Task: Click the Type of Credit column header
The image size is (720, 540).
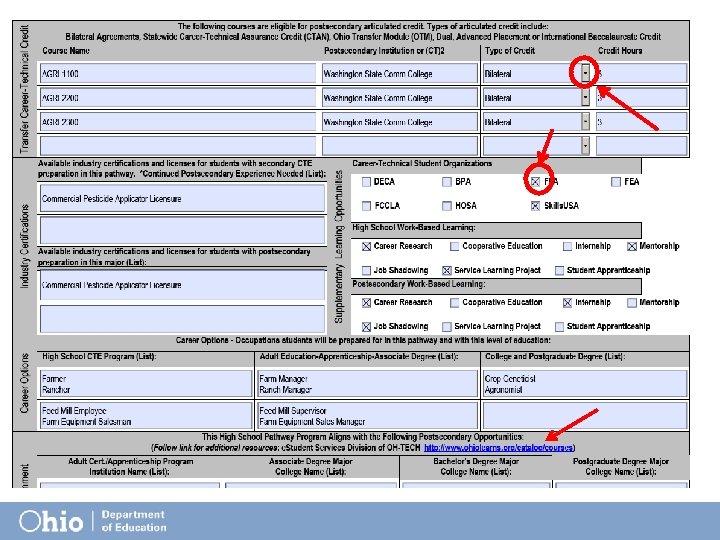Action: pos(510,51)
